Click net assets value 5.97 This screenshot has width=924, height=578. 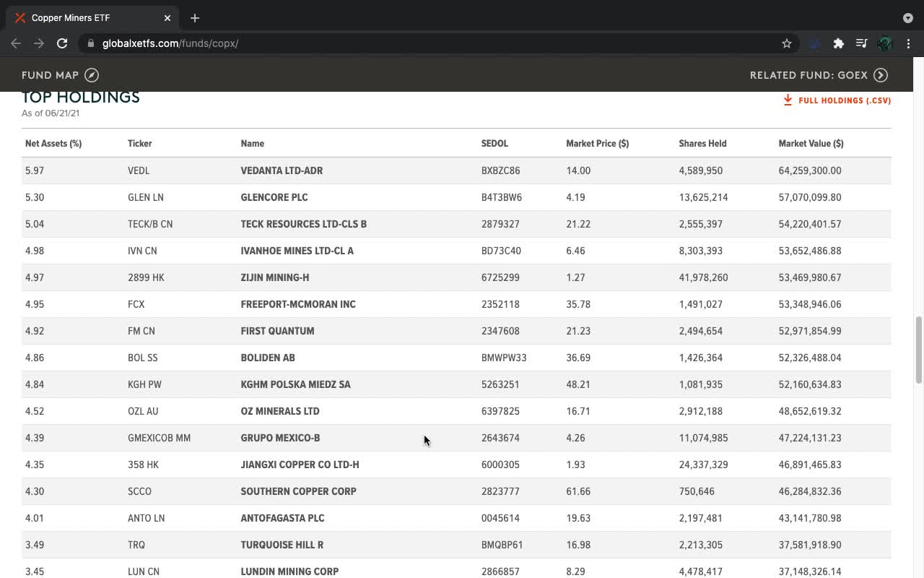[x=35, y=171]
